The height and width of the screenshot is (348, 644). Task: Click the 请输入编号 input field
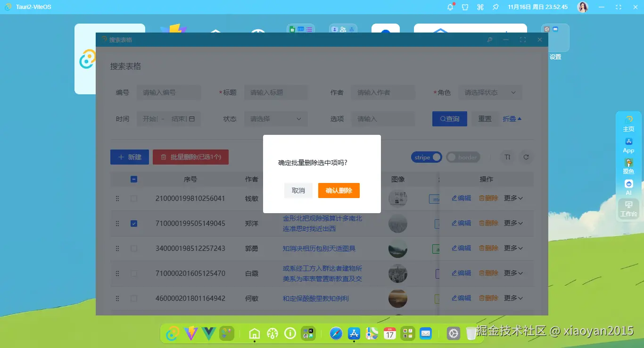click(x=168, y=92)
